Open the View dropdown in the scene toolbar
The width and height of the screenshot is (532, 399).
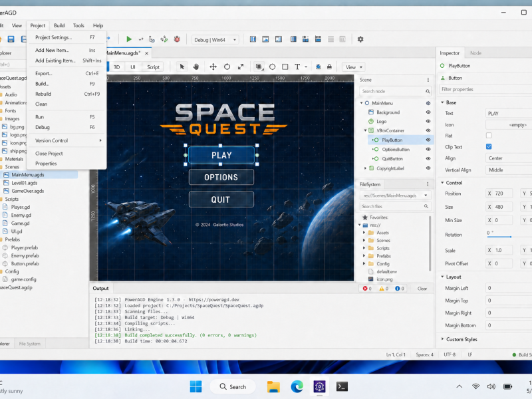tap(354, 67)
